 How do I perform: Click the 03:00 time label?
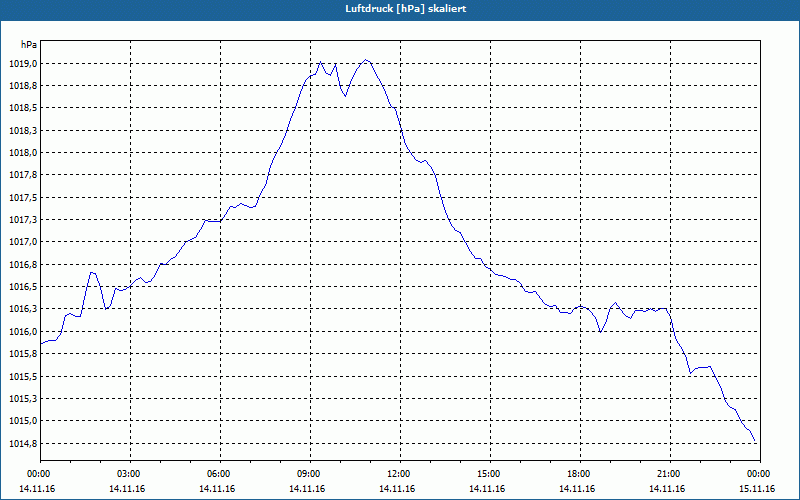coord(130,474)
